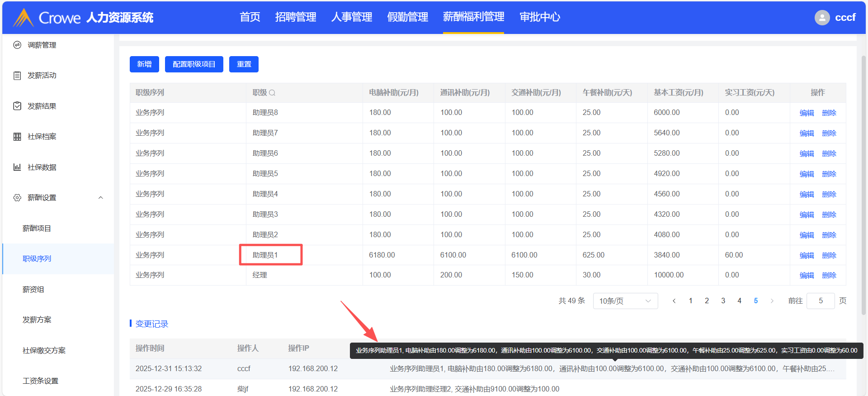Click the 发薪活动 document icon
Image resolution: width=868 pixels, height=396 pixels.
(17, 76)
